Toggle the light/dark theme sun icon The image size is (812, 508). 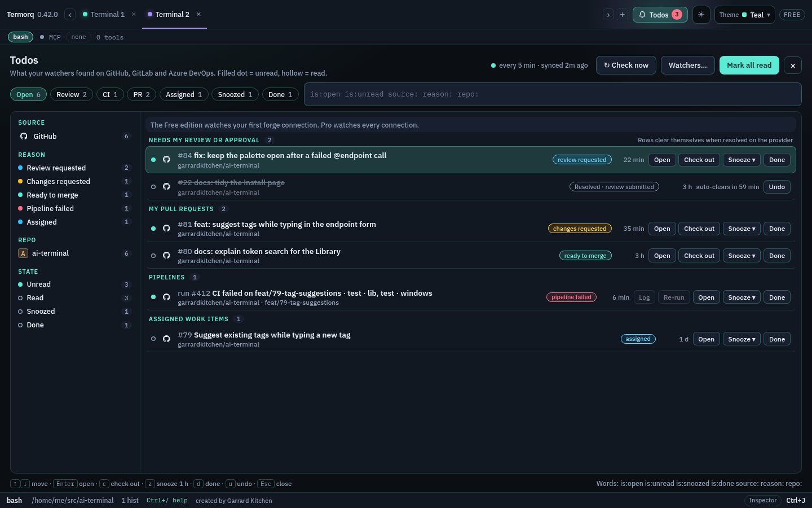tap(701, 15)
